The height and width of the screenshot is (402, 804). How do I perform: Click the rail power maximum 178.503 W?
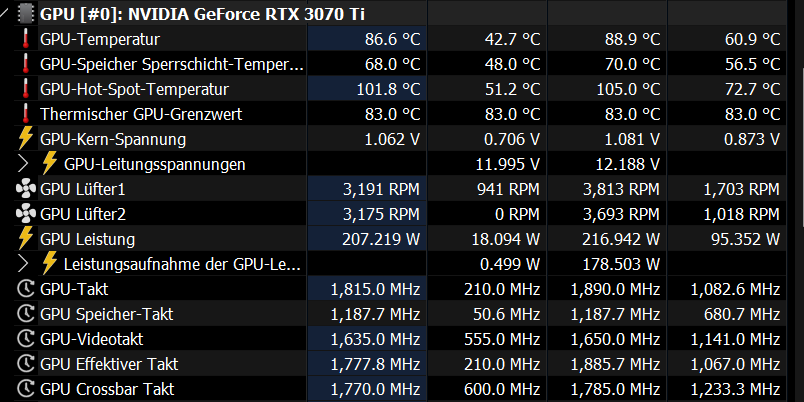coord(621,265)
